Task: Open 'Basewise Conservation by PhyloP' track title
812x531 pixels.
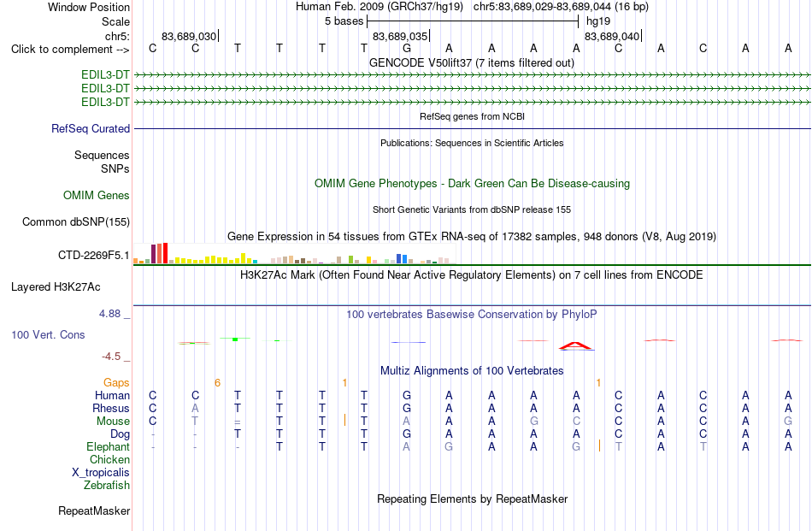Action: point(472,315)
